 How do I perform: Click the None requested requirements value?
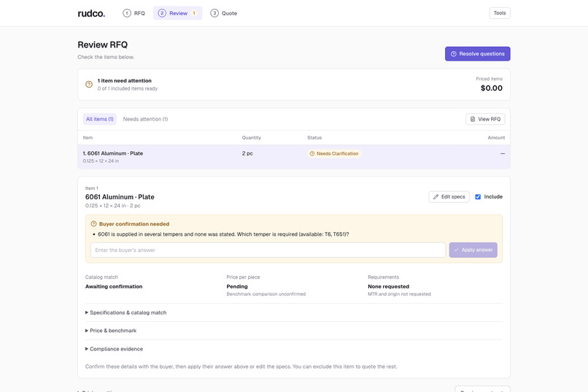[x=389, y=287]
